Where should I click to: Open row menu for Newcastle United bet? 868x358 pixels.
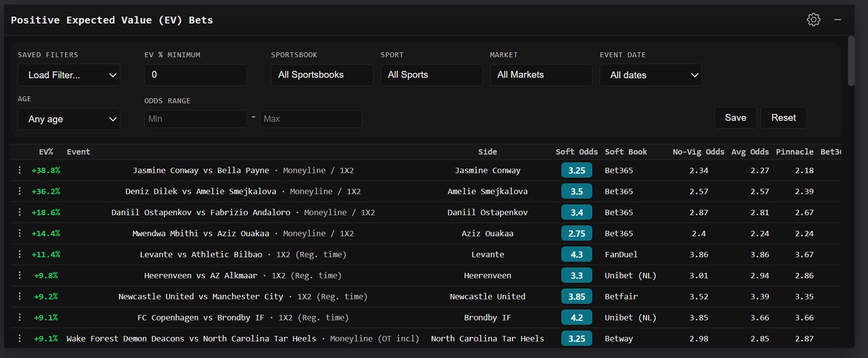click(x=20, y=296)
